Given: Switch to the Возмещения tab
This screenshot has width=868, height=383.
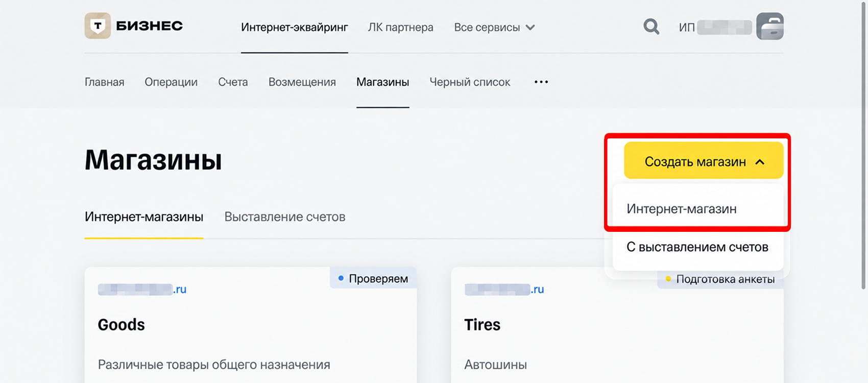Looking at the screenshot, I should 302,82.
